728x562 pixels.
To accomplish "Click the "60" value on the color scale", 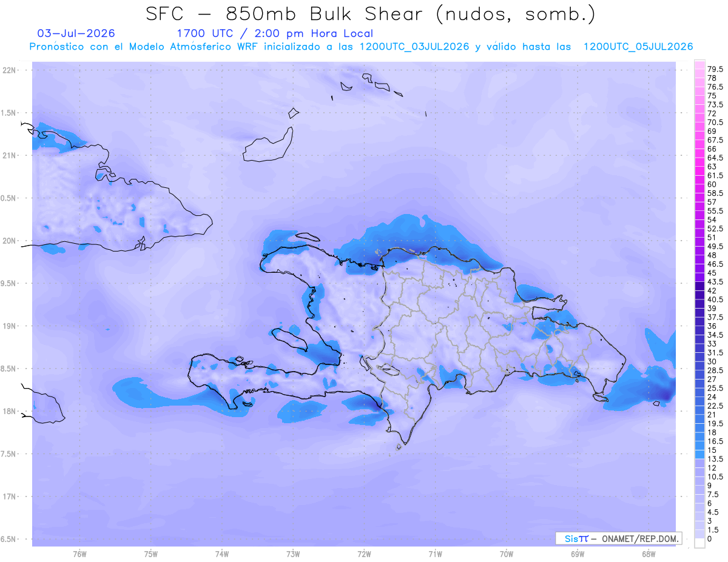I will [712, 184].
